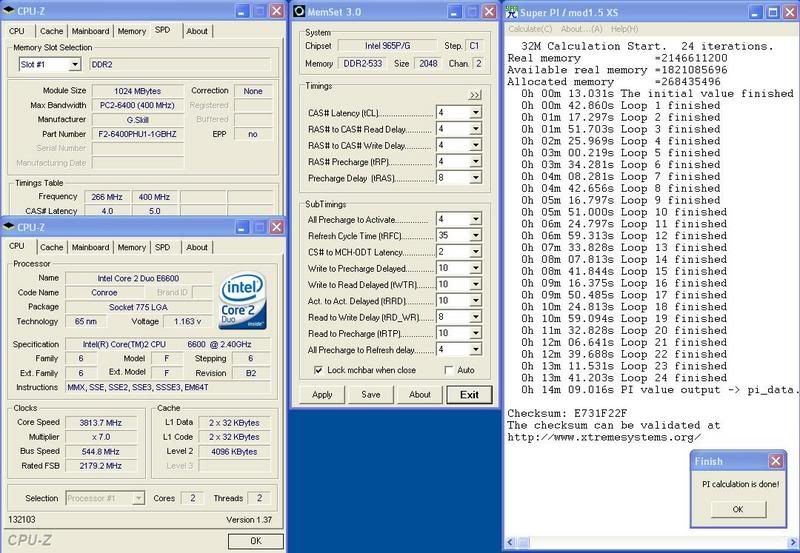
Task: Minimize the Super PI window
Action: [x=756, y=12]
